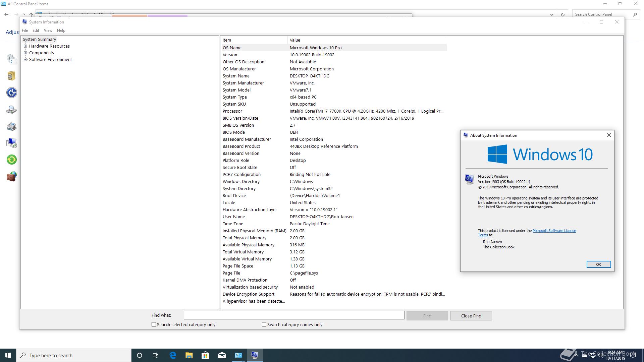
Task: Open Windows Defender Firewall icon
Action: point(12,176)
